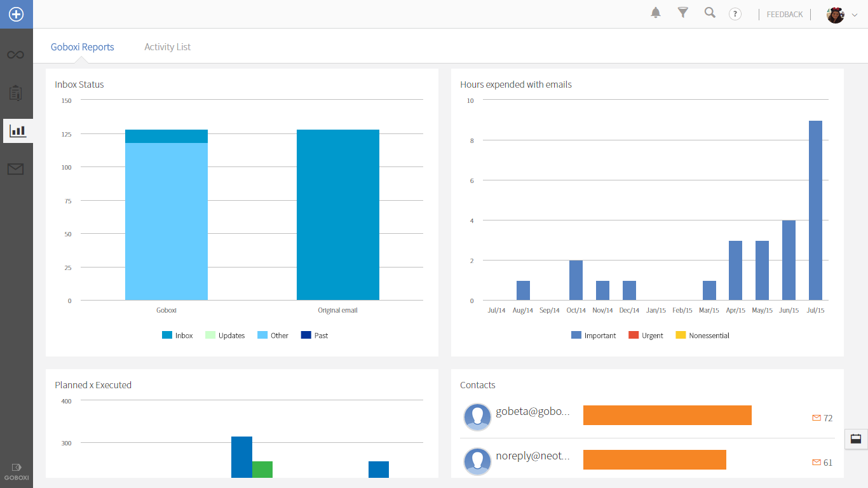Open the clipboard activity icon in sidebar
868x488 pixels.
15,92
